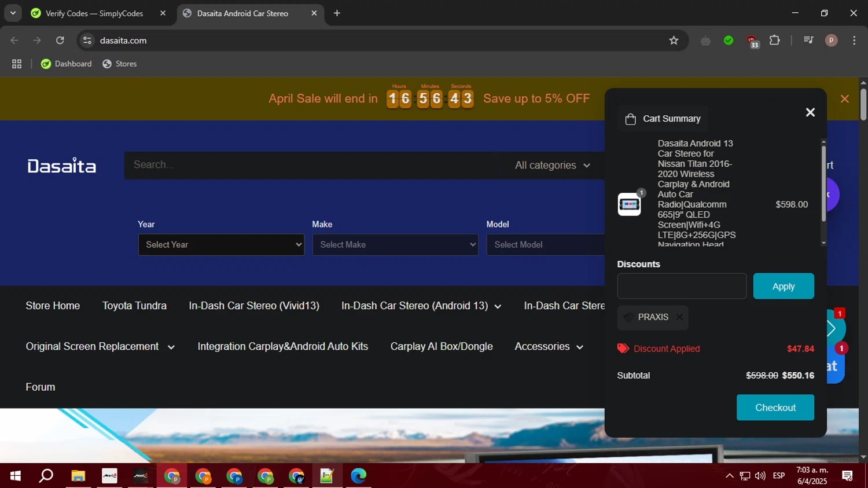Open the Windows Start menu
The image size is (868, 488).
pos(16,476)
